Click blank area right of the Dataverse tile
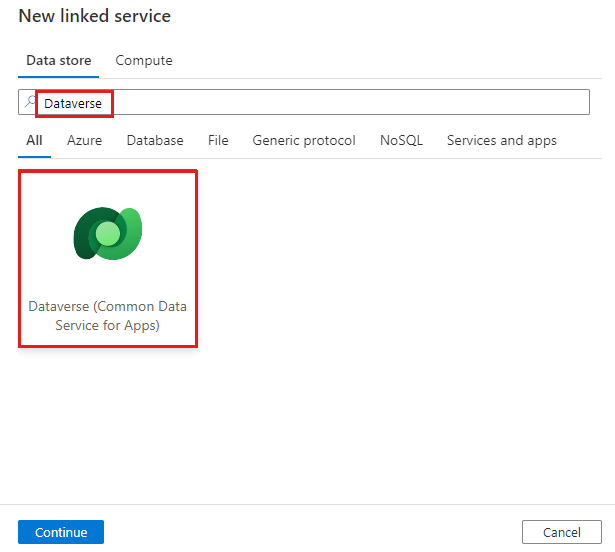615x552 pixels. 400,260
